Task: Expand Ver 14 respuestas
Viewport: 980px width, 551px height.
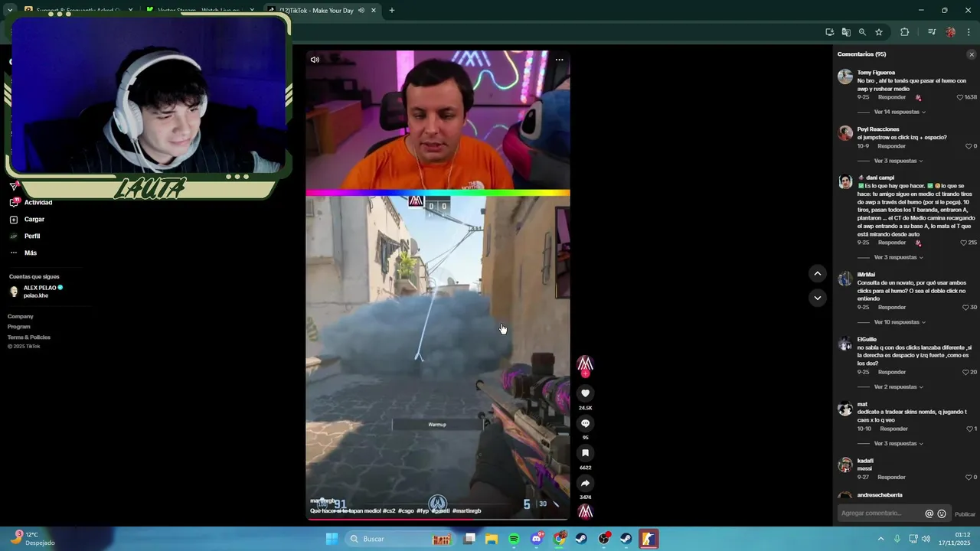Action: coord(900,112)
